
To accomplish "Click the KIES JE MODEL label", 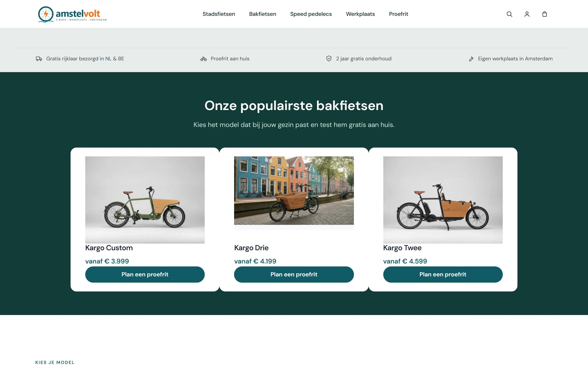I will click(55, 362).
